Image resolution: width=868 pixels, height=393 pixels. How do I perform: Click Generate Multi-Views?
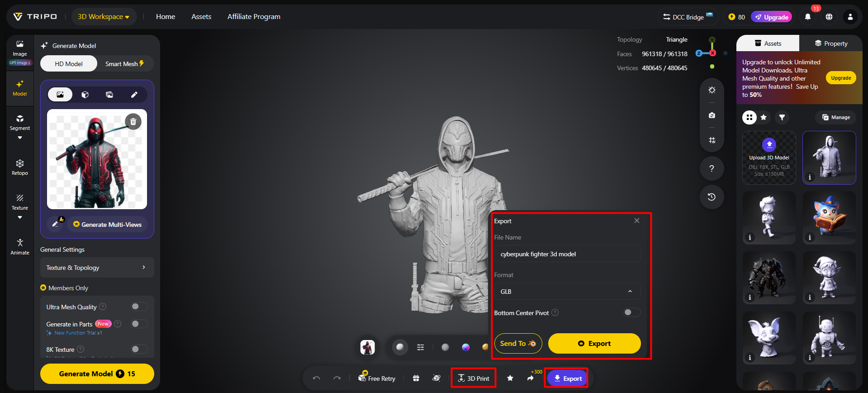[x=108, y=225]
